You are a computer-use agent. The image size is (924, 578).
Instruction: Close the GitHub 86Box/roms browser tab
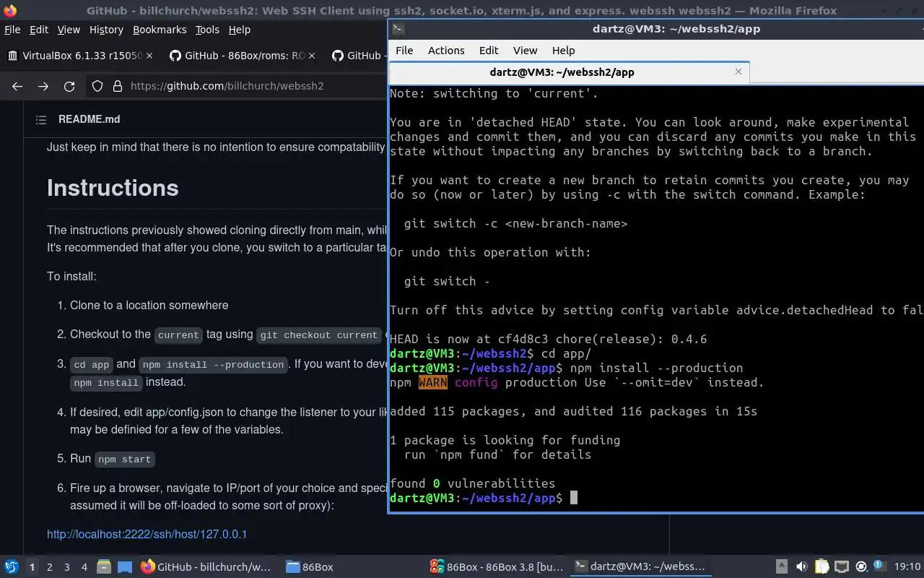tap(312, 56)
